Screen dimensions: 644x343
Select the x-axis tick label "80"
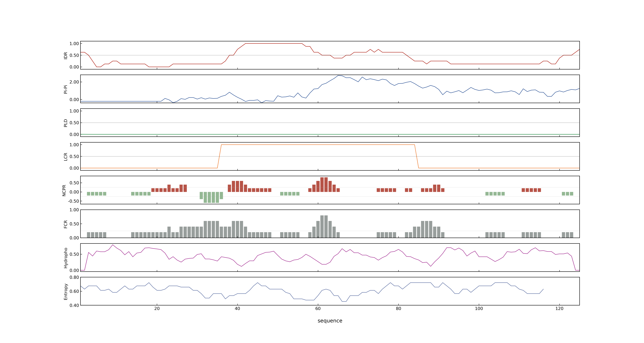[x=398, y=308]
